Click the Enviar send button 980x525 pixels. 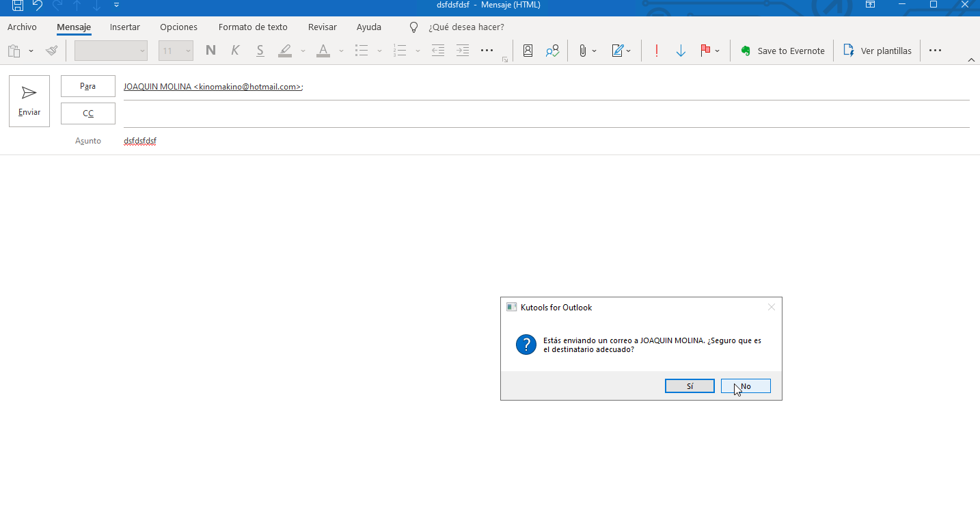(x=29, y=101)
